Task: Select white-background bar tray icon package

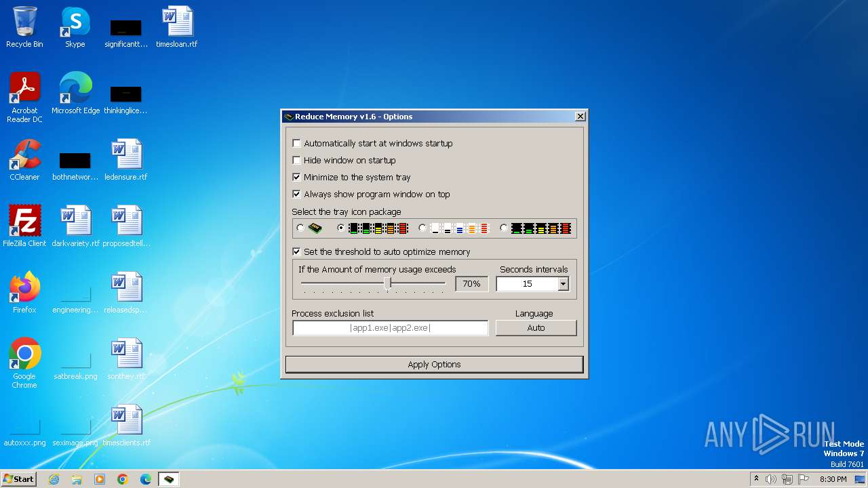Action: [x=422, y=228]
